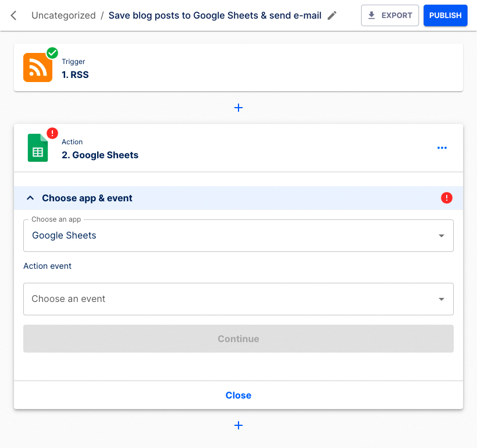The image size is (477, 448).
Task: Click the Trigger label on RSS step
Action: click(x=73, y=62)
